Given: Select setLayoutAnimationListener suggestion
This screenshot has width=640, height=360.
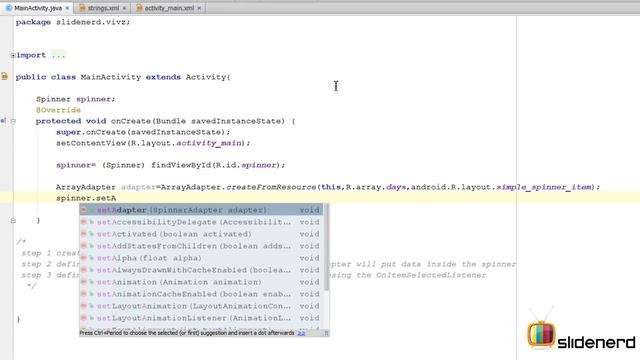Looking at the screenshot, I should pyautogui.click(x=201, y=318).
